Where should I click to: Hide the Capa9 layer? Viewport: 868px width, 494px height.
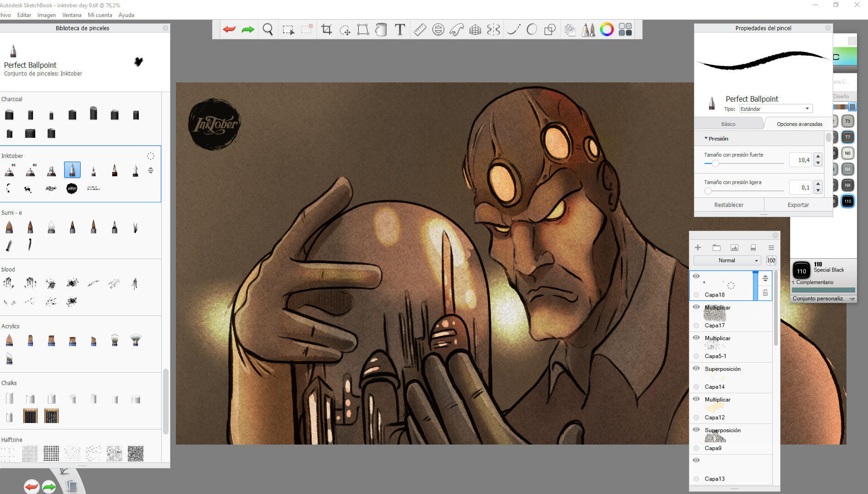pyautogui.click(x=696, y=430)
